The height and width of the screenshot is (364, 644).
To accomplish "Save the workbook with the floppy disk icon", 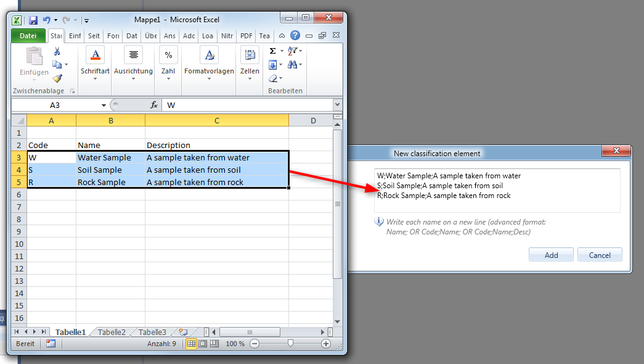I will tap(33, 20).
